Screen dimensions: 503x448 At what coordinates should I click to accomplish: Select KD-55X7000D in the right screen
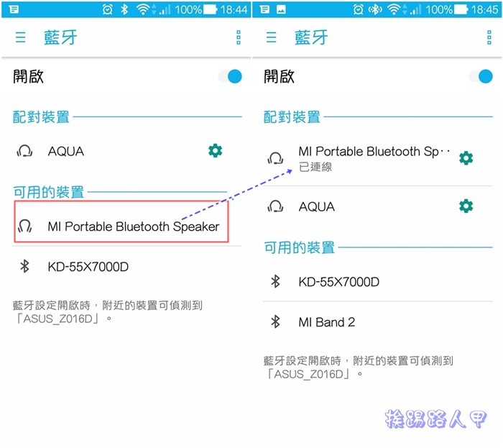(x=377, y=282)
